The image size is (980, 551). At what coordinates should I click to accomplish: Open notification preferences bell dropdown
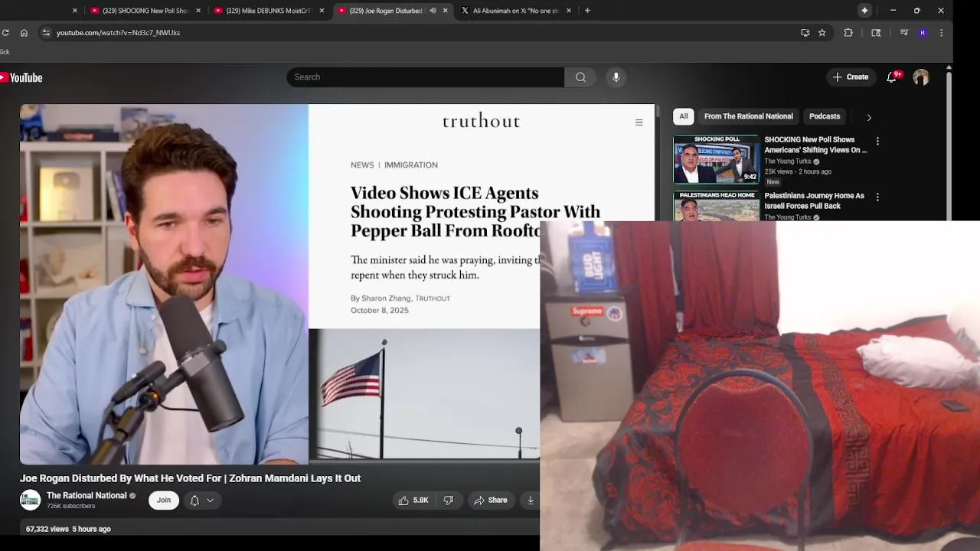coord(202,500)
